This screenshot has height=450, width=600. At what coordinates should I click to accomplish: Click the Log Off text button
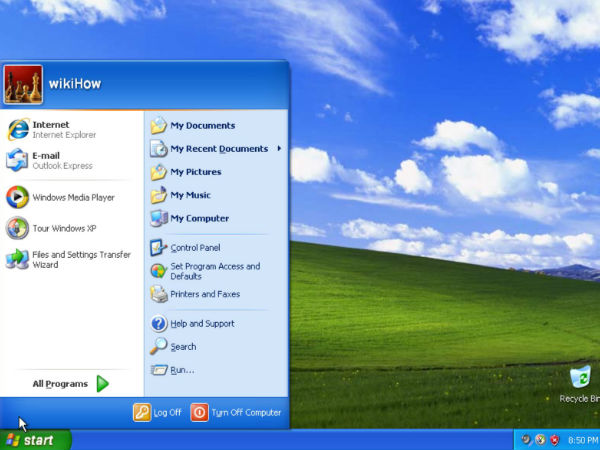(167, 412)
